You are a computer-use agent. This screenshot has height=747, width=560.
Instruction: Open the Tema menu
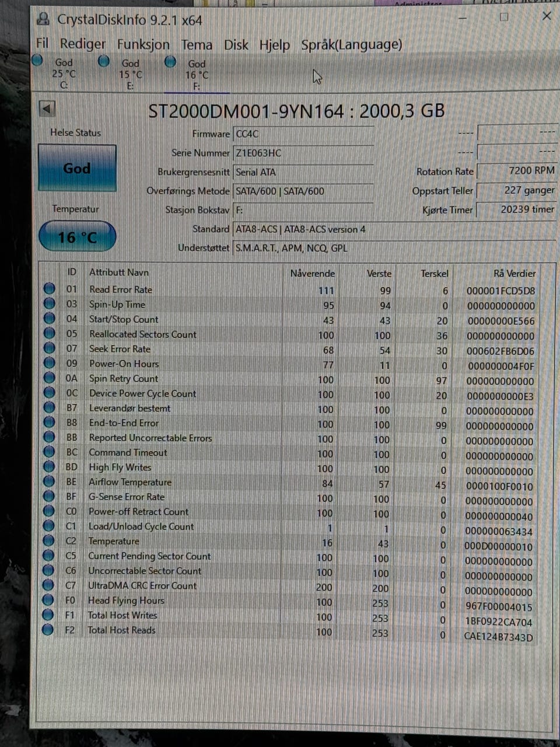point(197,44)
